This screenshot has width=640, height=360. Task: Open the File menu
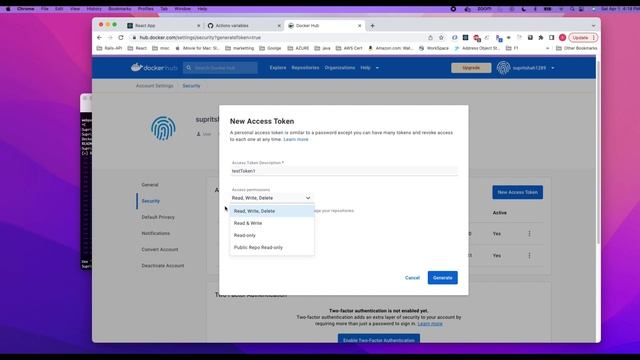[x=44, y=9]
